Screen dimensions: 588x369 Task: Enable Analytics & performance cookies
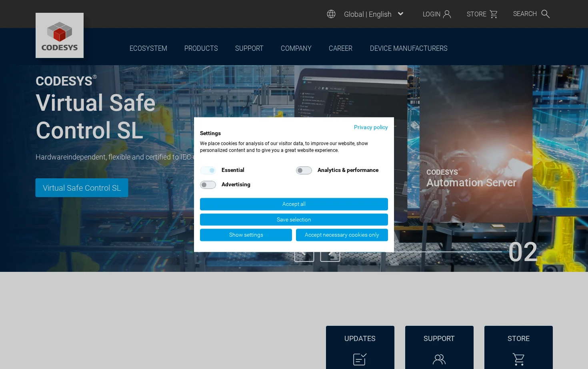pos(304,170)
